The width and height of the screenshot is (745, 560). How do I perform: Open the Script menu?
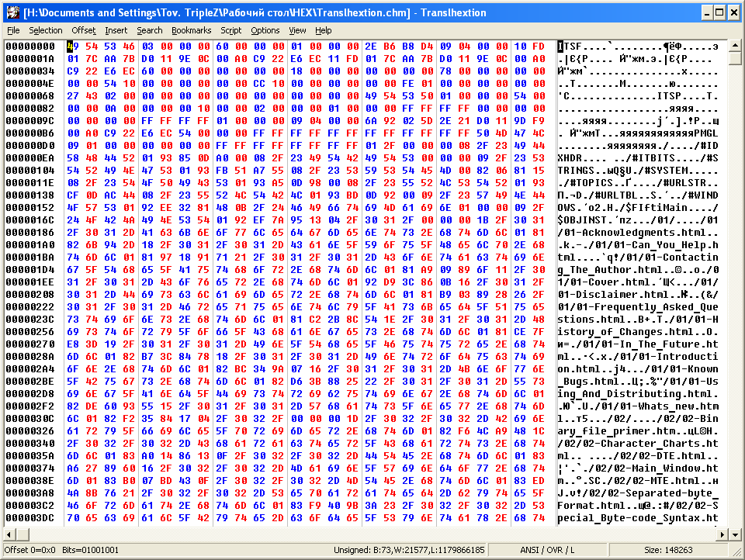(x=231, y=30)
